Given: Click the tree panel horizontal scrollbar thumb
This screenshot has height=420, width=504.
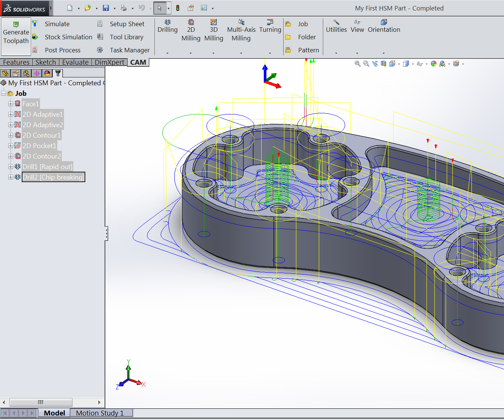Looking at the screenshot, I should coord(41,402).
